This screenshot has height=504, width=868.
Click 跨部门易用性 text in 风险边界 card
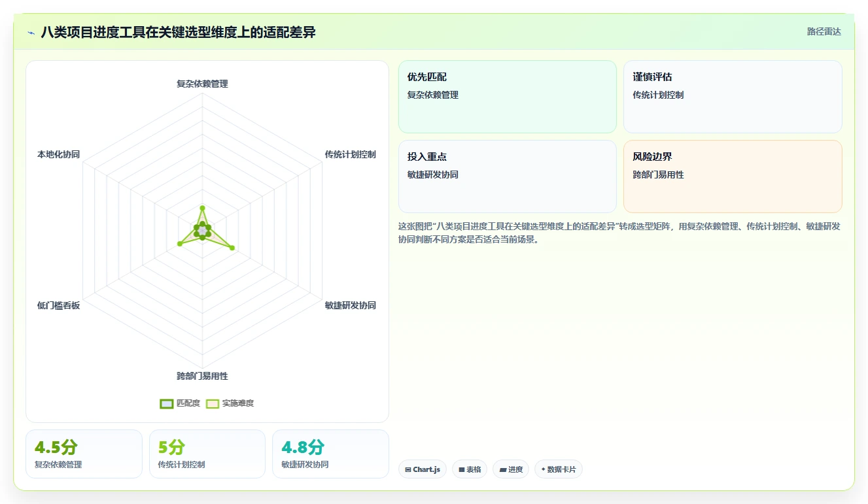(658, 175)
